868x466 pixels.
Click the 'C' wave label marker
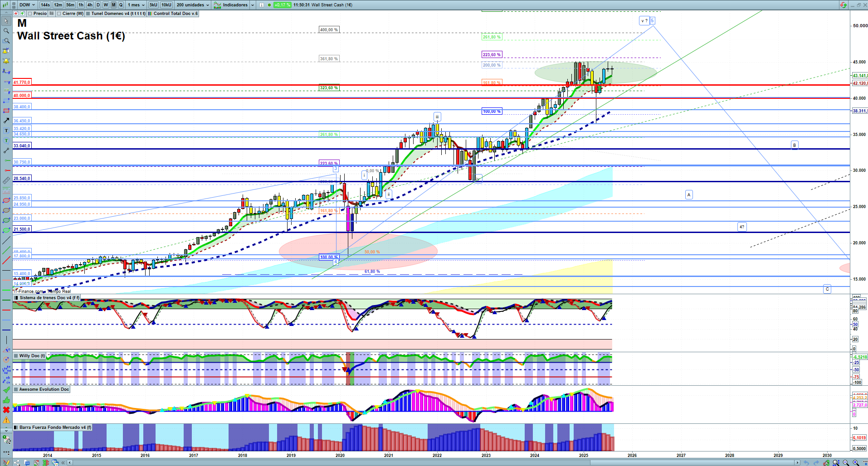(x=827, y=289)
